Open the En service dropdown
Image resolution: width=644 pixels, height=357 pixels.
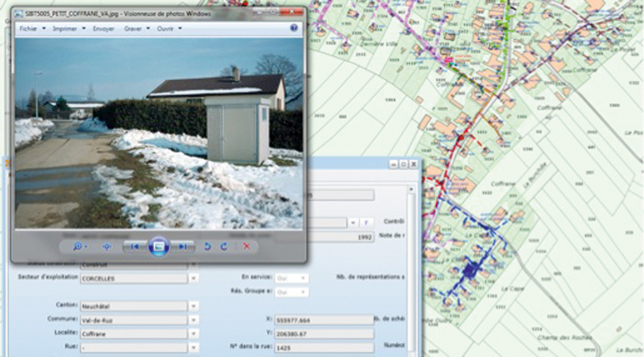(x=303, y=278)
